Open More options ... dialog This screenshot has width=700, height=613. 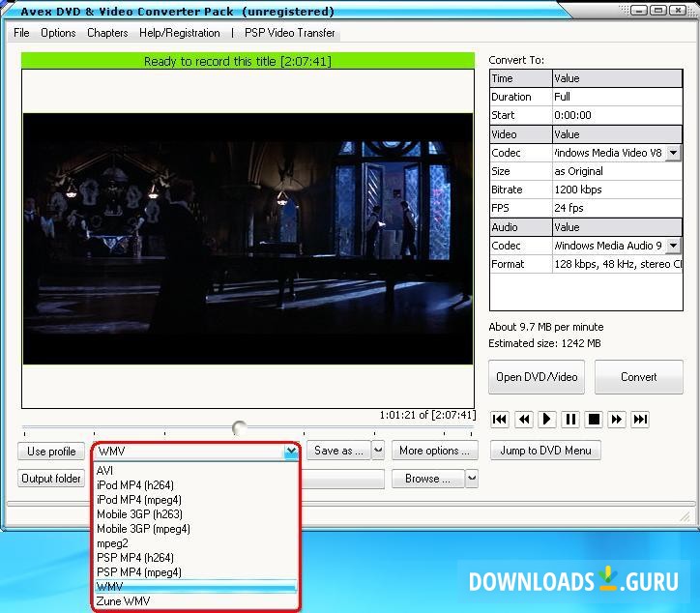(x=435, y=450)
